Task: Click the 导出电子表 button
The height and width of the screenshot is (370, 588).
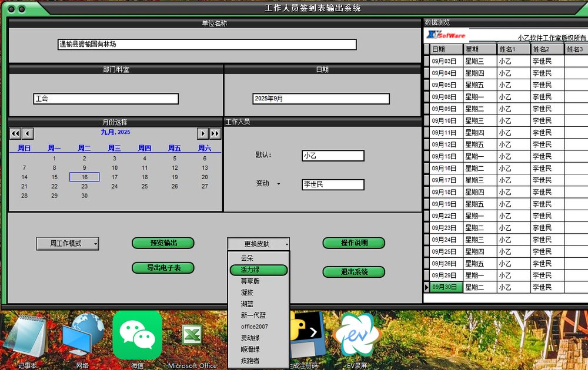Action: [x=163, y=268]
